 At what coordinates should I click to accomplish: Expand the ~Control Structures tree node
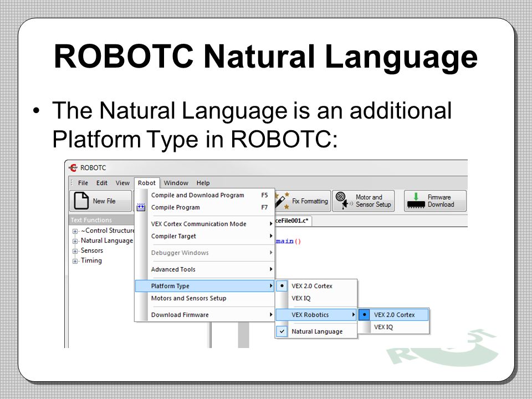point(75,231)
